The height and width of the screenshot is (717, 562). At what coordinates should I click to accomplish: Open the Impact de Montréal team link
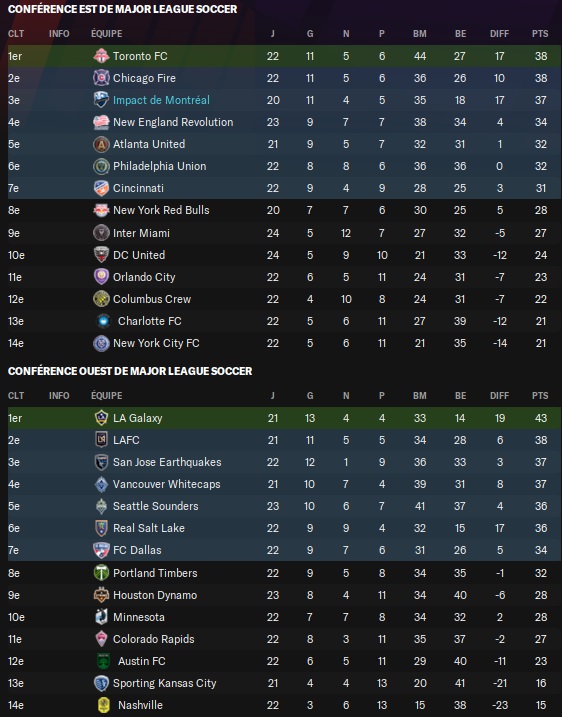click(161, 100)
